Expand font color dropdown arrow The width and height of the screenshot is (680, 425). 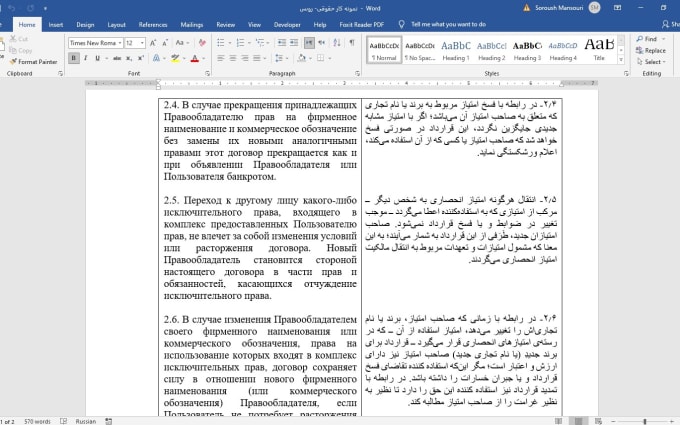(x=203, y=58)
